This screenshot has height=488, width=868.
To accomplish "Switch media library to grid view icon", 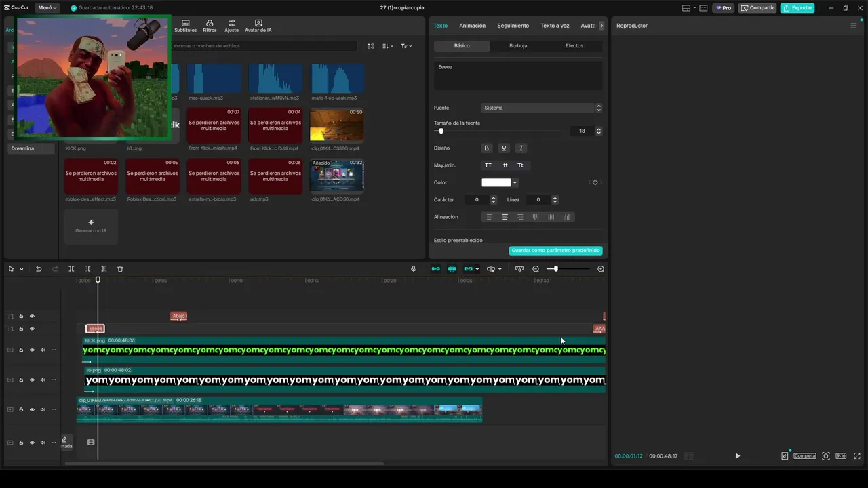I will (370, 46).
